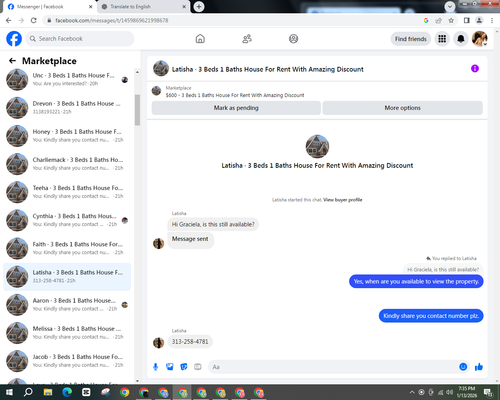The width and height of the screenshot is (500, 400).
Task: Click scroll-down arrow of conversation list
Action: 137,381
